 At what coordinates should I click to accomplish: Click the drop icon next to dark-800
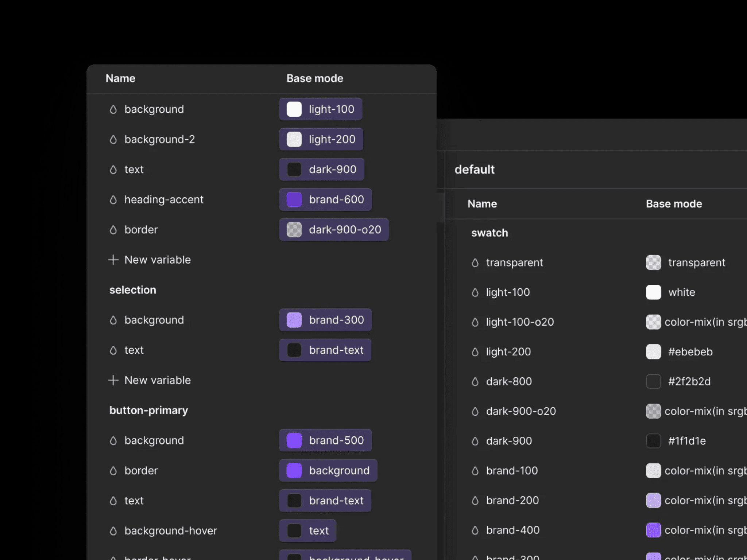click(x=475, y=382)
